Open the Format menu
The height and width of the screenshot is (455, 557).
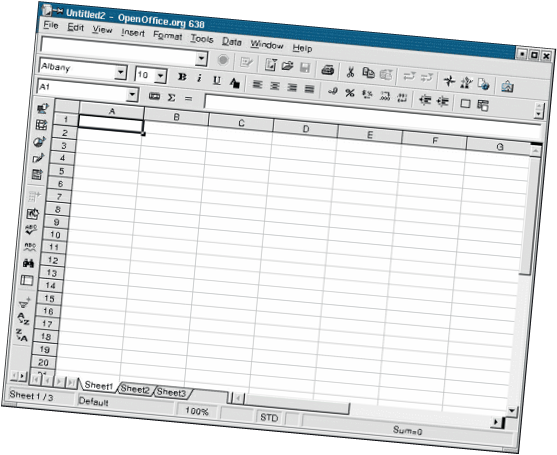pyautogui.click(x=167, y=36)
